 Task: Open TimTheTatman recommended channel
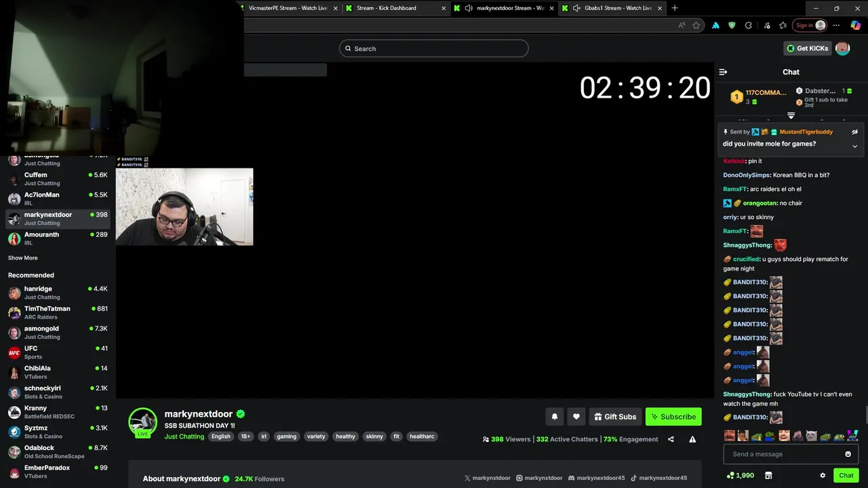pyautogui.click(x=58, y=312)
